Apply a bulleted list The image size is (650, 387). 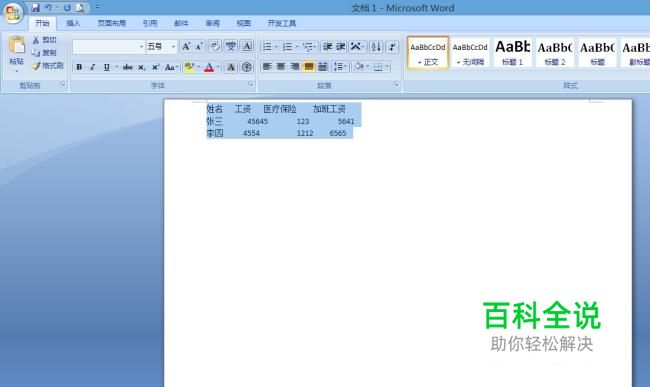point(267,47)
